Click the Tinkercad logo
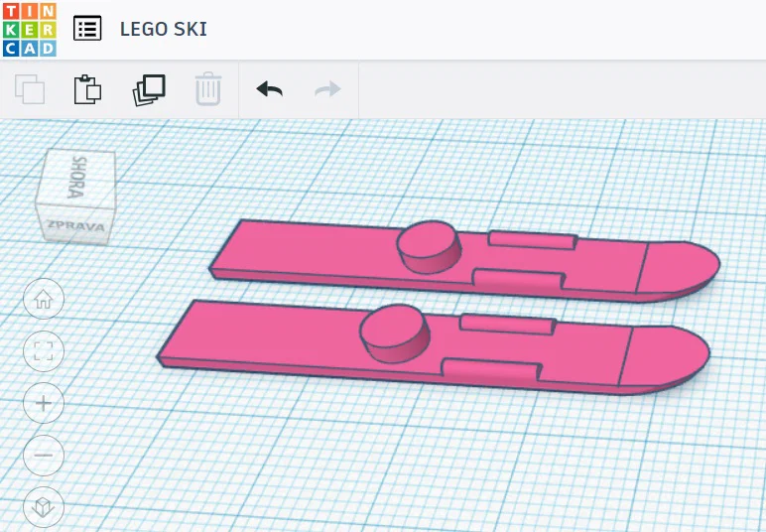Viewport: 766px width, 532px height. tap(30, 30)
